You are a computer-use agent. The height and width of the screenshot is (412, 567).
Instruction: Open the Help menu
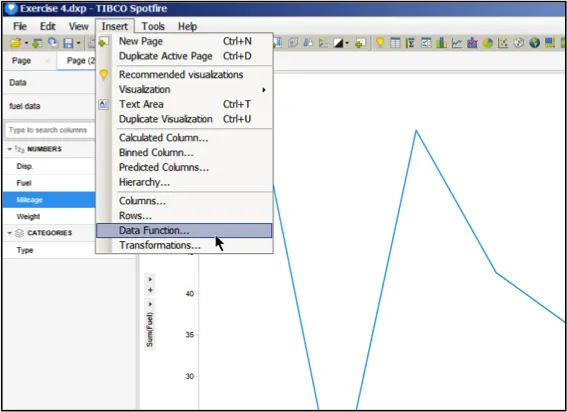[187, 26]
